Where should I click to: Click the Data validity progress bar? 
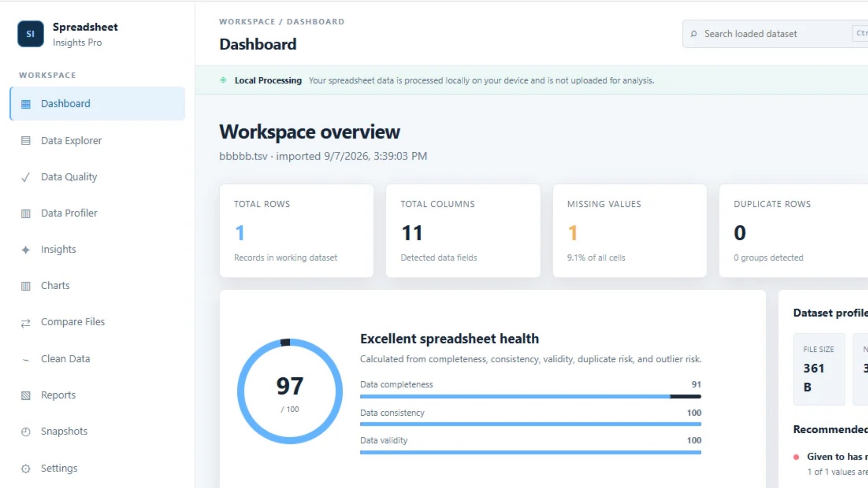coord(530,452)
